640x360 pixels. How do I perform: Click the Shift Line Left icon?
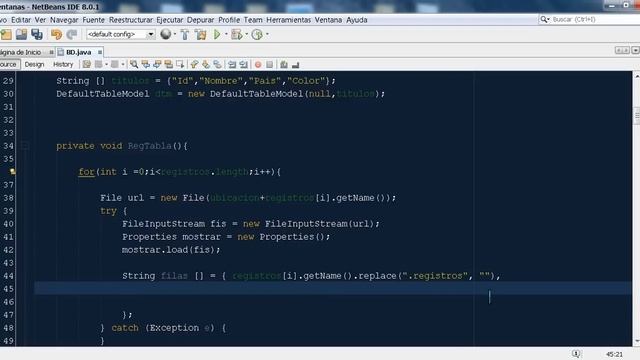(x=232, y=64)
